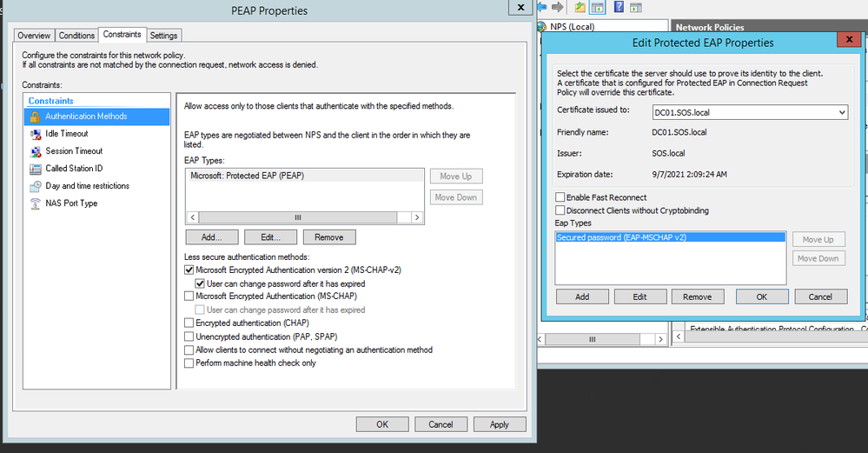This screenshot has width=868, height=453.
Task: Click NPS tree pane scrollbar right arrow
Action: click(661, 339)
